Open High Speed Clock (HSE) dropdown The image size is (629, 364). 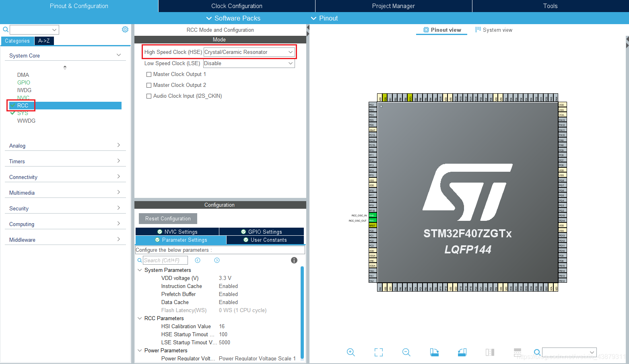(x=249, y=52)
